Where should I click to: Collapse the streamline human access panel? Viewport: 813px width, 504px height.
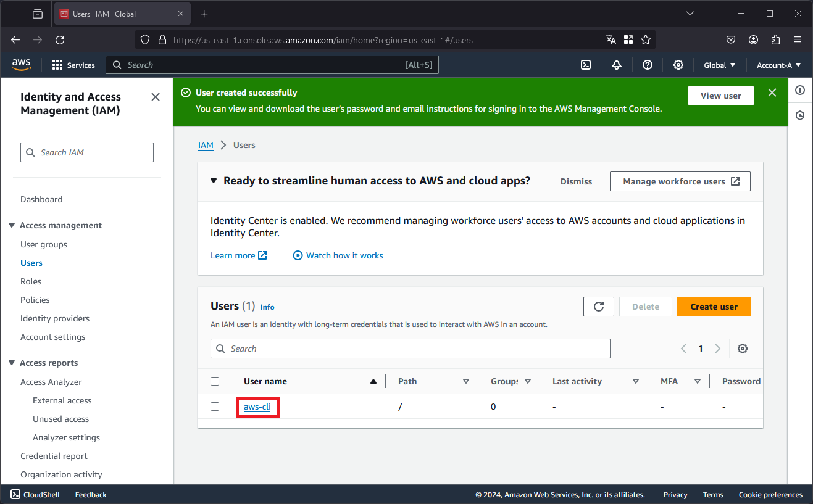click(214, 181)
